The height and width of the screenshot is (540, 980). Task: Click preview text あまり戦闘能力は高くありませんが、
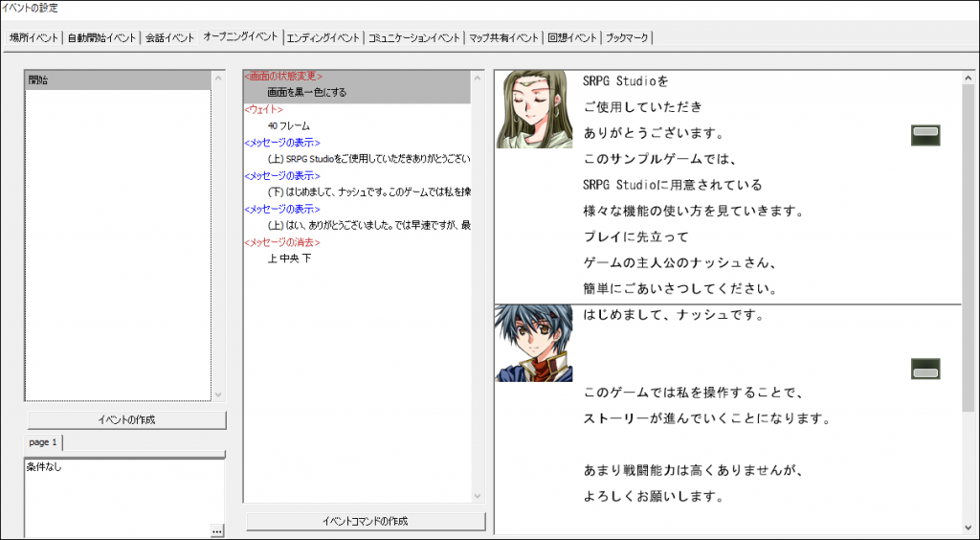(x=693, y=470)
